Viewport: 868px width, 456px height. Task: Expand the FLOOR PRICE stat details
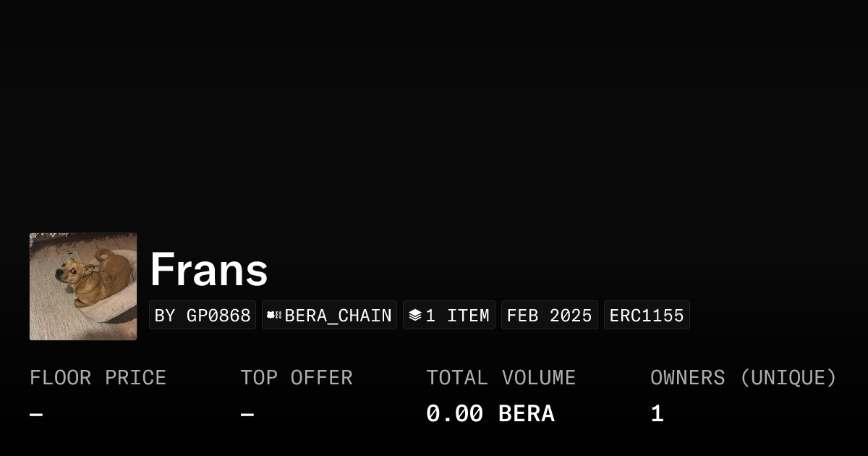click(x=98, y=377)
